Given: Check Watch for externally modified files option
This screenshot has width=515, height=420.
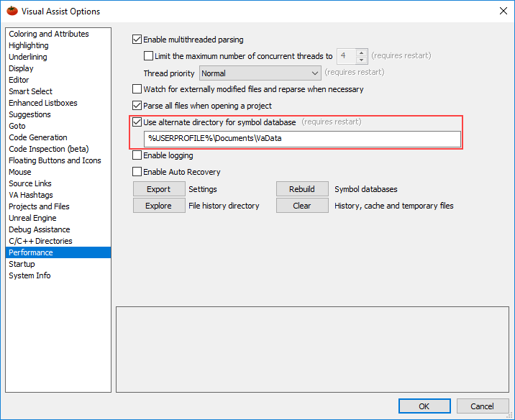Looking at the screenshot, I should point(138,90).
